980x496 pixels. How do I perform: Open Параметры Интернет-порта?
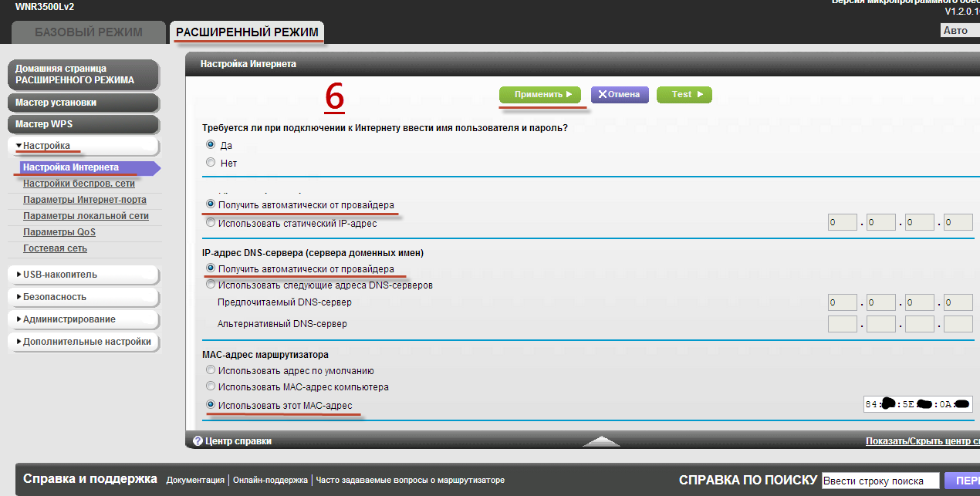pyautogui.click(x=85, y=200)
